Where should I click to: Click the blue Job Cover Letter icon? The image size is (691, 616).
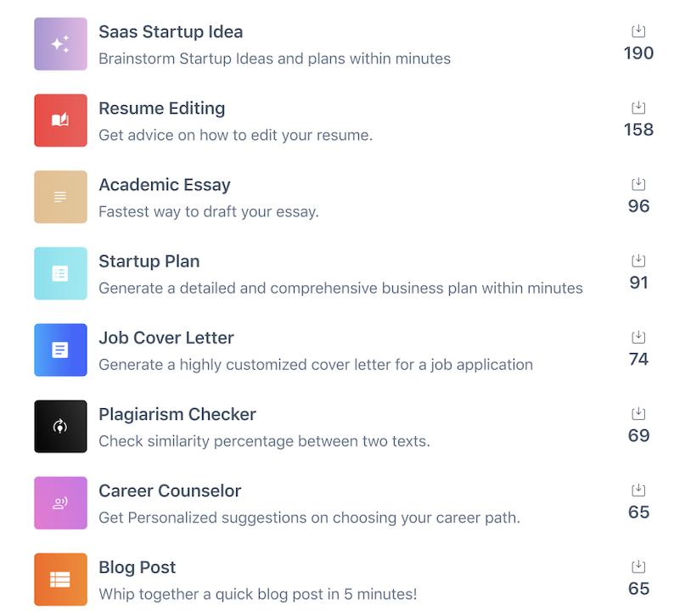(x=60, y=350)
